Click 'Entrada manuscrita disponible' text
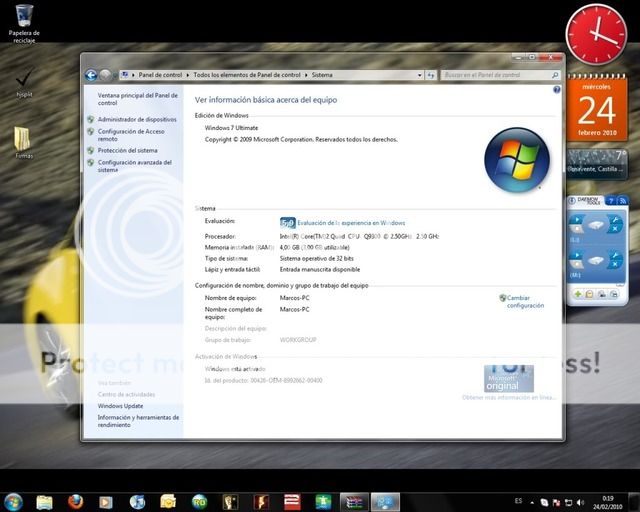640x512 pixels. click(x=320, y=269)
